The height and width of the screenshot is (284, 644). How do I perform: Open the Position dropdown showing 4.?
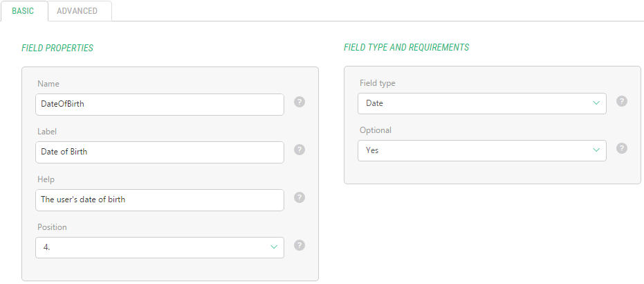click(x=159, y=247)
